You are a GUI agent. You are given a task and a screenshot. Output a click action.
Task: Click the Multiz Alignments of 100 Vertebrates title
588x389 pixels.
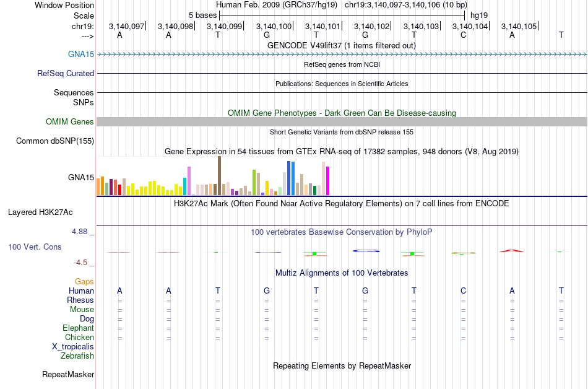pyautogui.click(x=342, y=273)
